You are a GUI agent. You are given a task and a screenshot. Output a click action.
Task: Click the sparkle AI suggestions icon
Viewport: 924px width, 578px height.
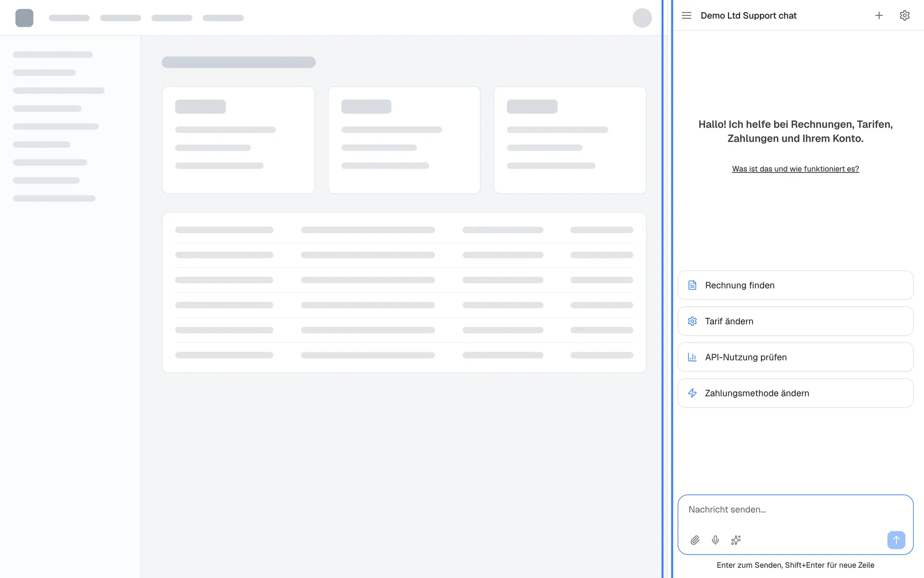coord(736,540)
